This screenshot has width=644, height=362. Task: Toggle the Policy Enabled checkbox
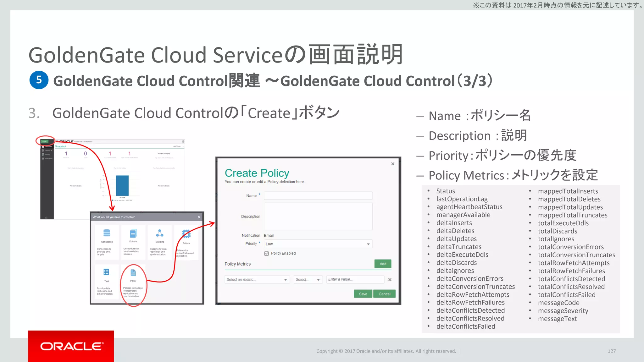point(267,254)
